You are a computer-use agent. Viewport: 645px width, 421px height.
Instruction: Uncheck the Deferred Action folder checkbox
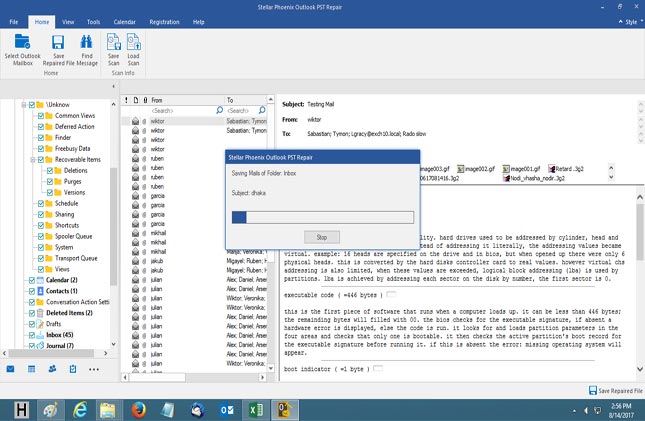[x=41, y=127]
